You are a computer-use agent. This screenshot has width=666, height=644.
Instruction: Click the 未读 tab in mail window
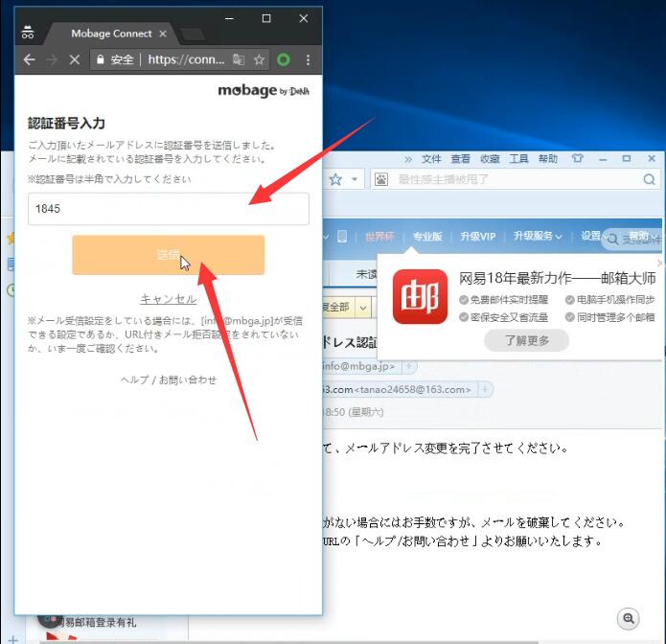pos(365,274)
